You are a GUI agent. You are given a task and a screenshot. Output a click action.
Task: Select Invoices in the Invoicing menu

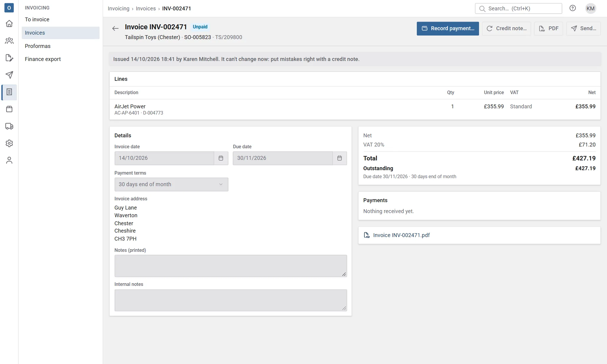click(x=60, y=33)
